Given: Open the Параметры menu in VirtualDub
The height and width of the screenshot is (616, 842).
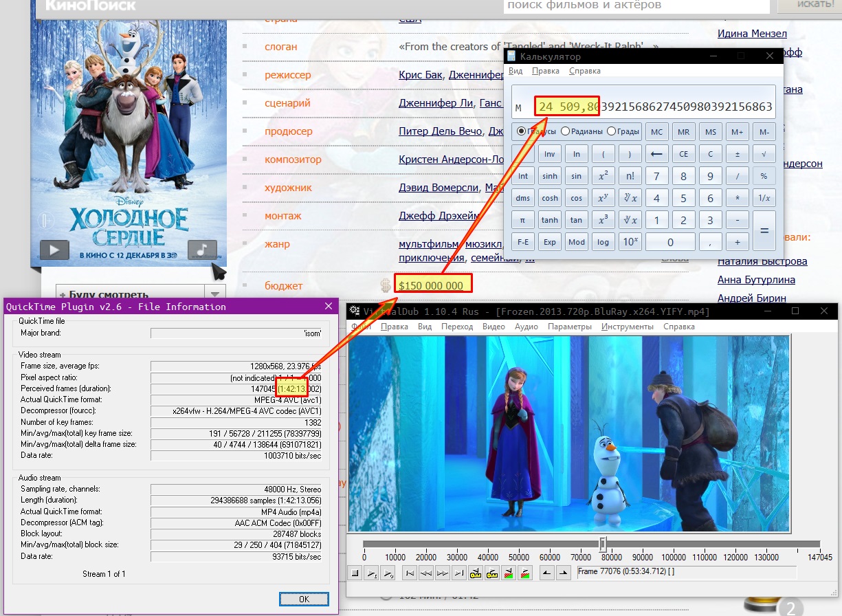Looking at the screenshot, I should (570, 327).
